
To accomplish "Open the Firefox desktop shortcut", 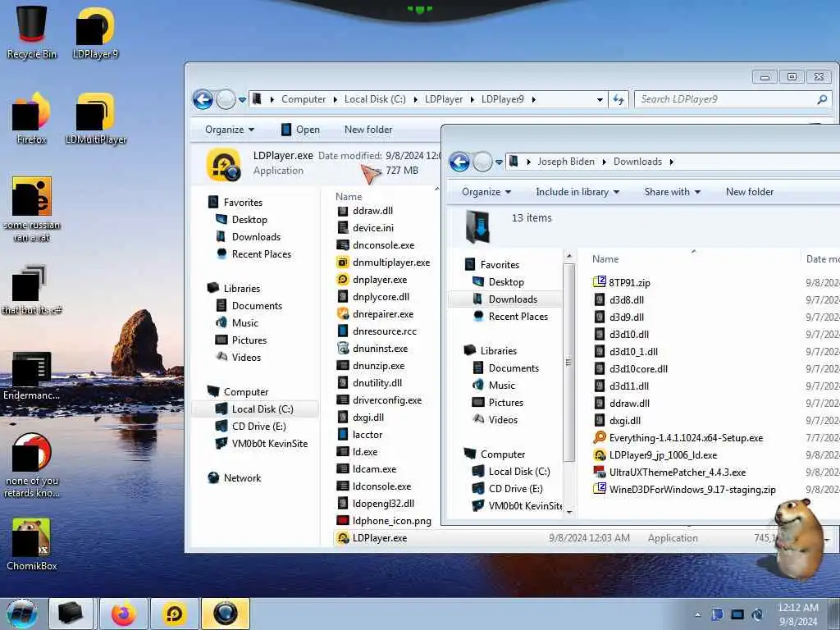I will [32, 118].
